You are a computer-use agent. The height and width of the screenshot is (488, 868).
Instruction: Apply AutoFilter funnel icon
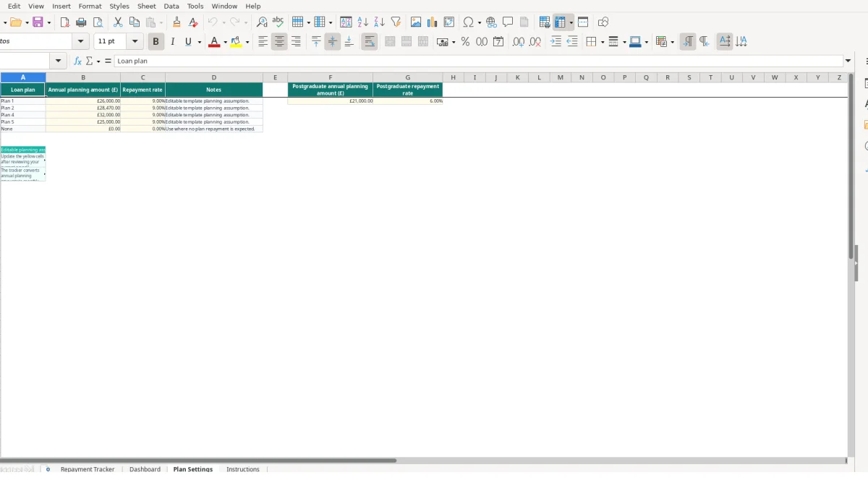[x=396, y=22]
